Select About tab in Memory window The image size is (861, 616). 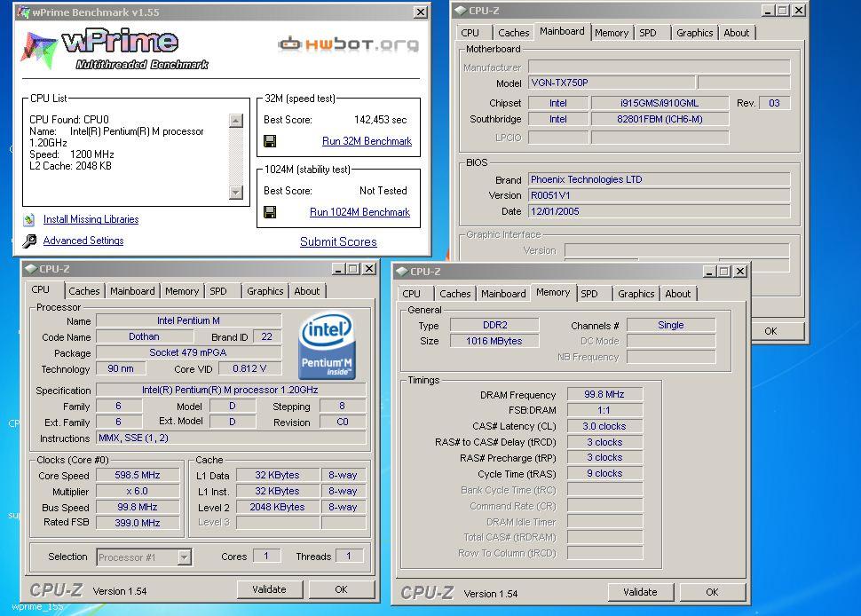click(677, 294)
